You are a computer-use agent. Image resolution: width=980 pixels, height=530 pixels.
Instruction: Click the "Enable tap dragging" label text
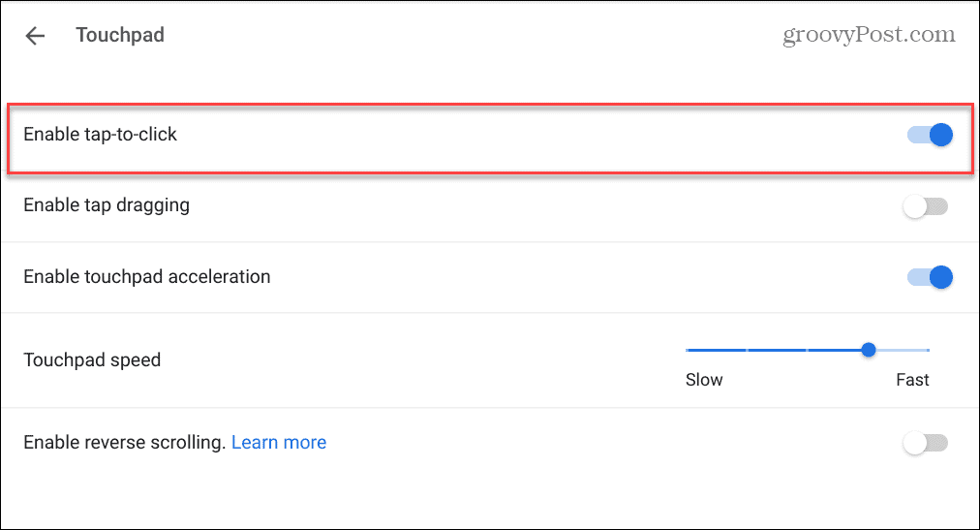coord(107,205)
